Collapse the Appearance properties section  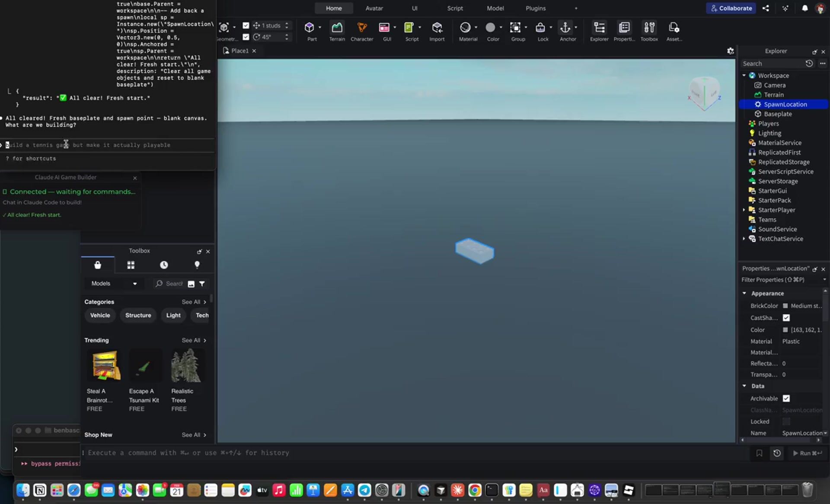tap(744, 293)
